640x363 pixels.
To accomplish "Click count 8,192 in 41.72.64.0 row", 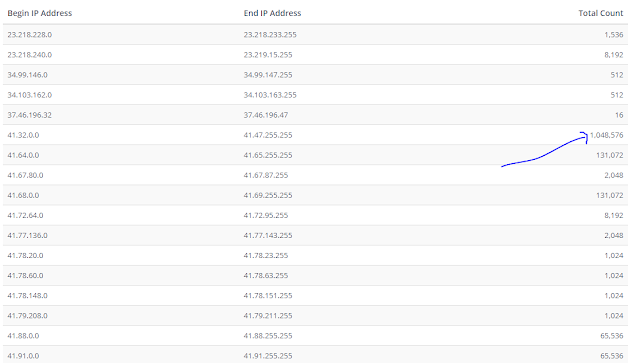I will (613, 215).
